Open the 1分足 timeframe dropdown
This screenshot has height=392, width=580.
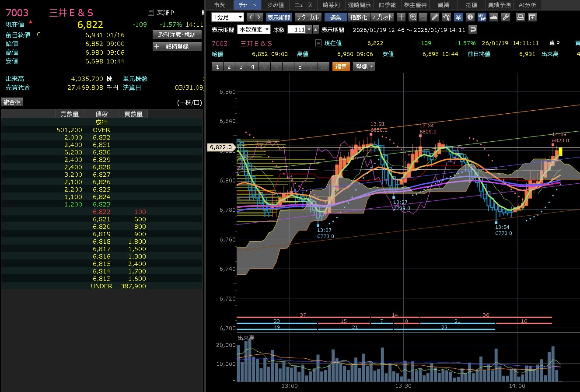[x=227, y=17]
